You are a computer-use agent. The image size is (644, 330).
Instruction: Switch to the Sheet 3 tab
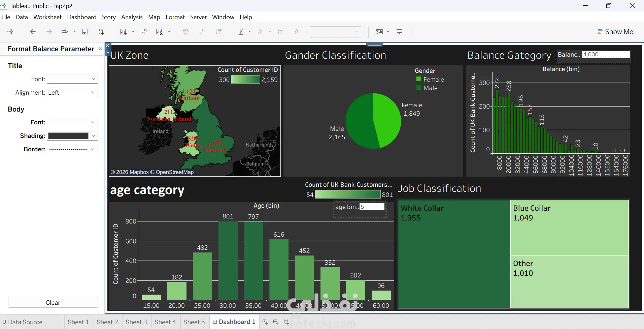coord(136,322)
